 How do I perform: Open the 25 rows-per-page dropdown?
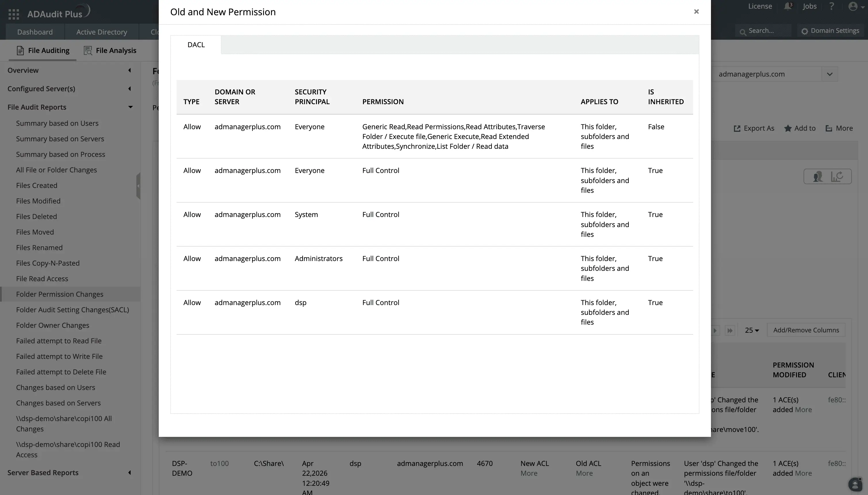click(752, 330)
